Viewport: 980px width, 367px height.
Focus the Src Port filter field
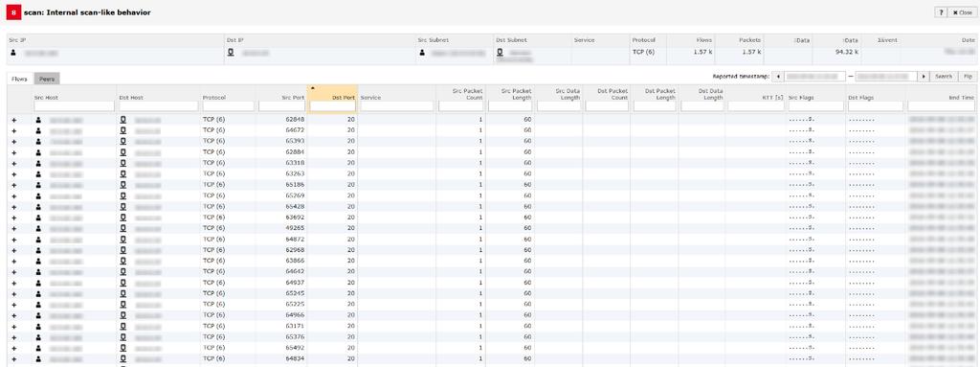click(x=282, y=106)
